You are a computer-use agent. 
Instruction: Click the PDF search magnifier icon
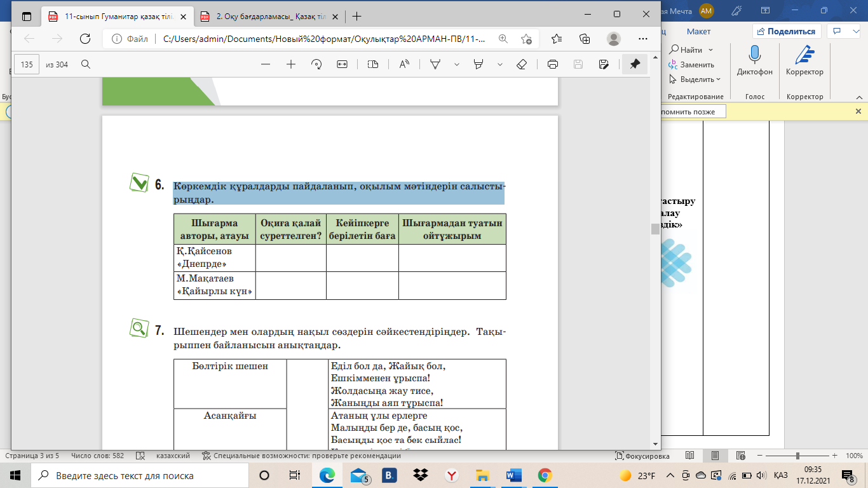[x=86, y=64]
